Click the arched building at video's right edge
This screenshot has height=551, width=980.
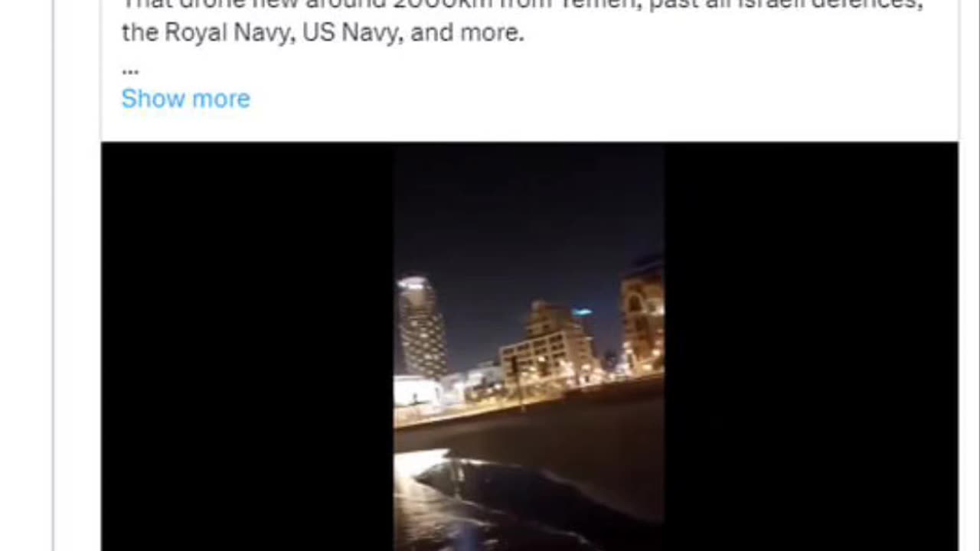coord(642,315)
